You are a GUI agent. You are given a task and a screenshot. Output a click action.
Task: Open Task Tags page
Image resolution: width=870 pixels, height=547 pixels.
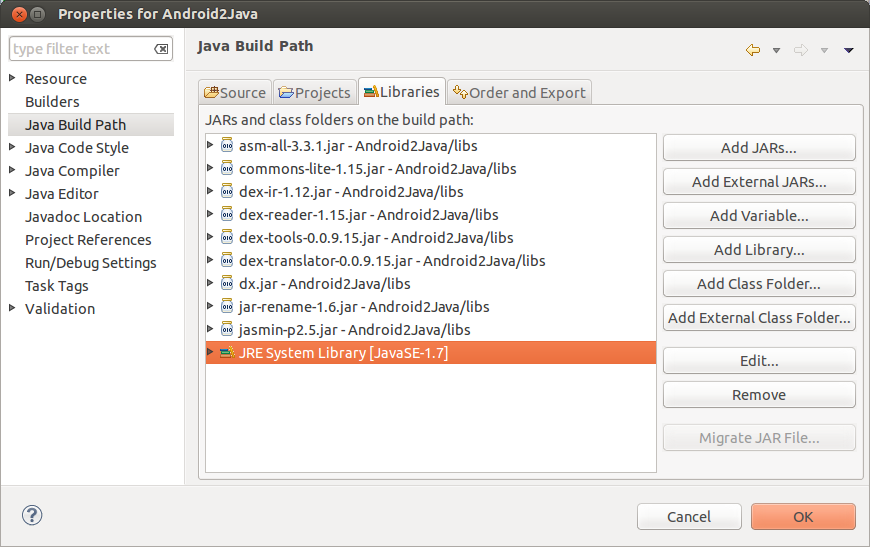click(57, 286)
